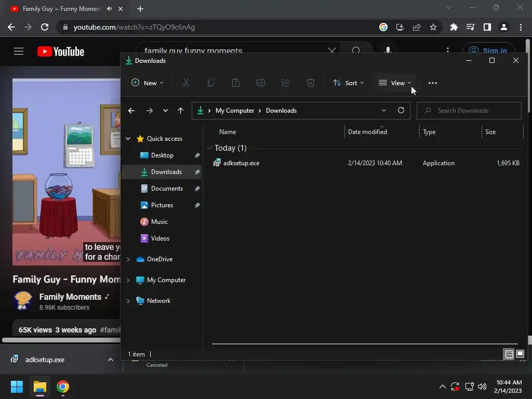Reload the YouTube page in Chrome
The height and width of the screenshot is (399, 532).
tap(45, 27)
